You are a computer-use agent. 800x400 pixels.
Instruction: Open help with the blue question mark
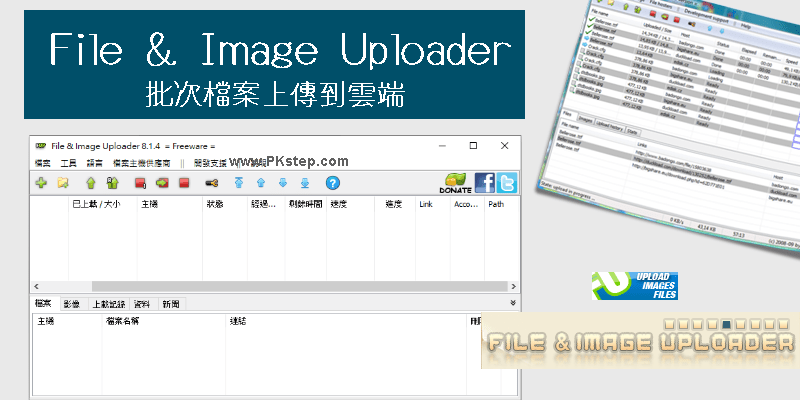point(333,183)
